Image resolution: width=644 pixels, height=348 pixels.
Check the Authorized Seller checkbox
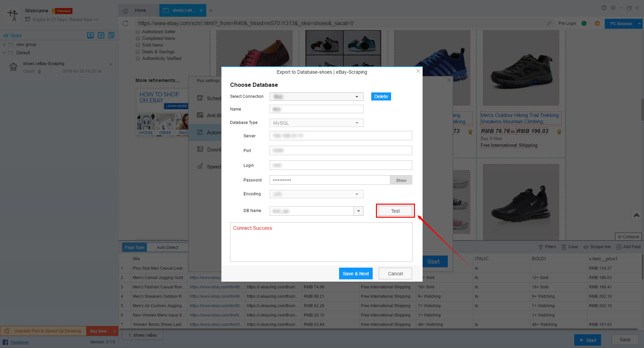point(138,32)
